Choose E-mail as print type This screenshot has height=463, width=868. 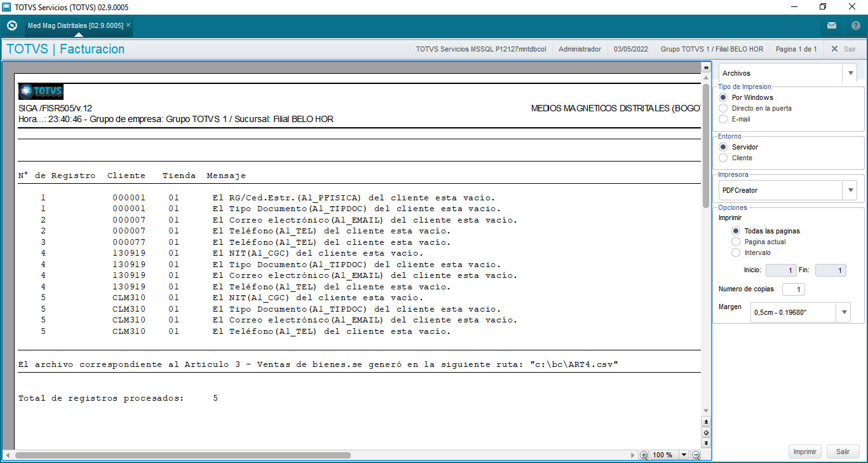coord(722,119)
